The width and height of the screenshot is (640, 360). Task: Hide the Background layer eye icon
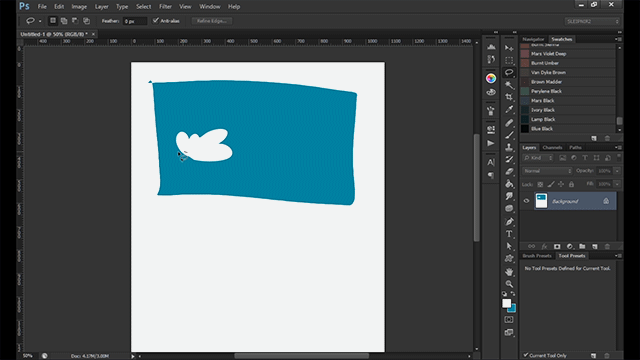(x=527, y=201)
